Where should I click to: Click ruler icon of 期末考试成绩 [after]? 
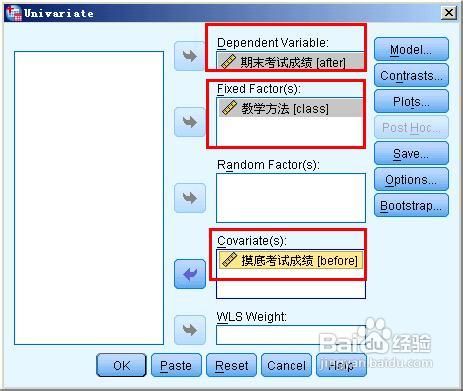(x=228, y=62)
